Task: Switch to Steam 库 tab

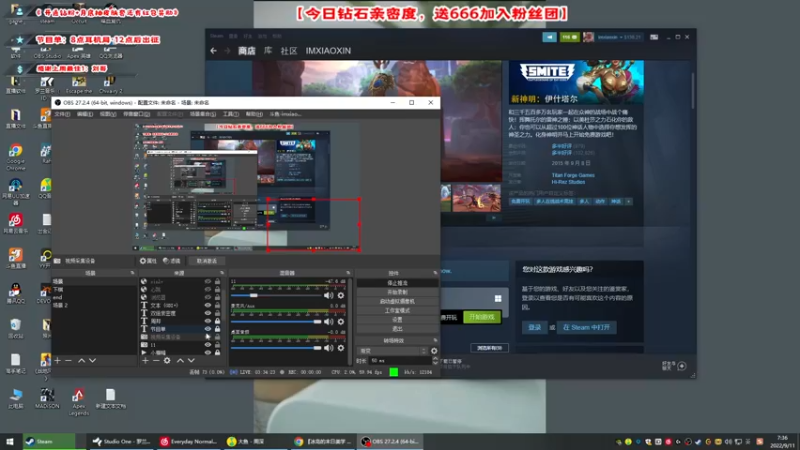Action: pos(268,51)
